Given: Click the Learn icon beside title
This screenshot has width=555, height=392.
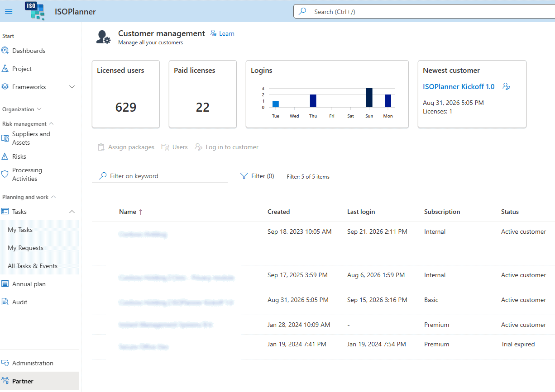Looking at the screenshot, I should 214,33.
